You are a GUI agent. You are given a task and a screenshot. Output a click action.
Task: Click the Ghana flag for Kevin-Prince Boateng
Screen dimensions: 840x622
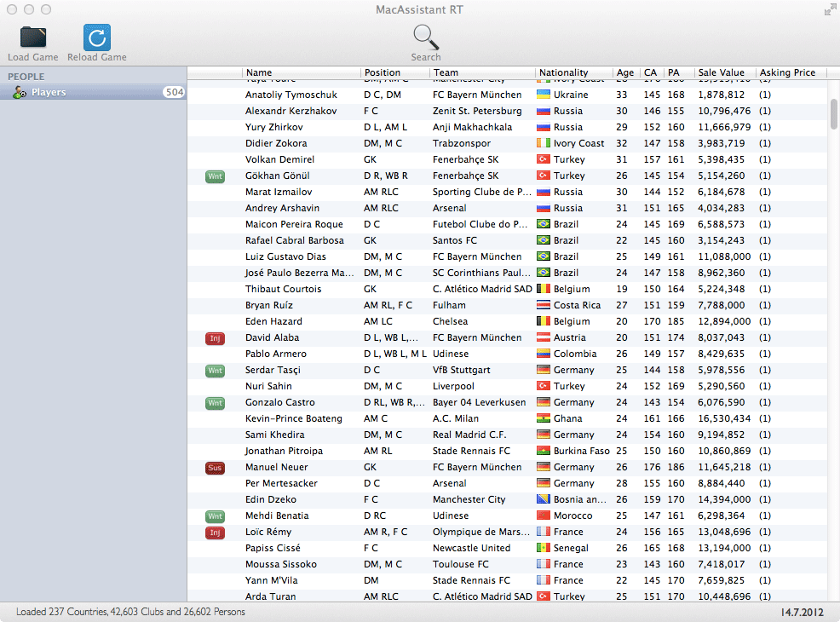click(544, 418)
